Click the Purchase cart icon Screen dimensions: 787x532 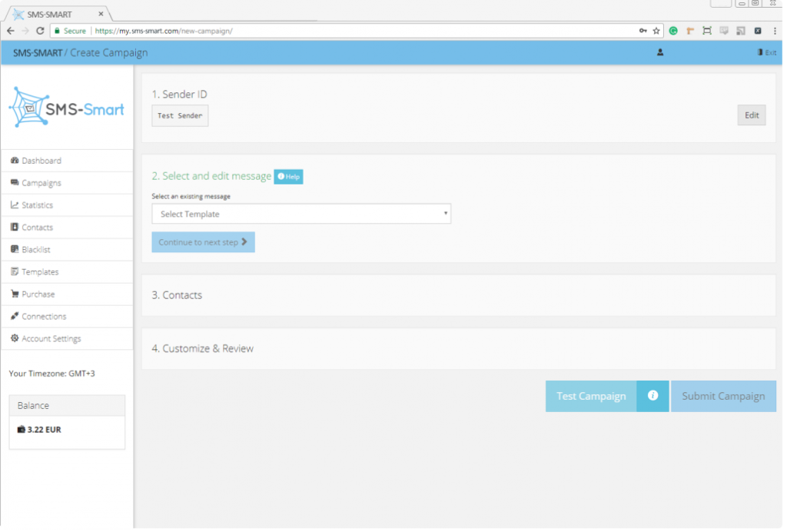tap(15, 294)
